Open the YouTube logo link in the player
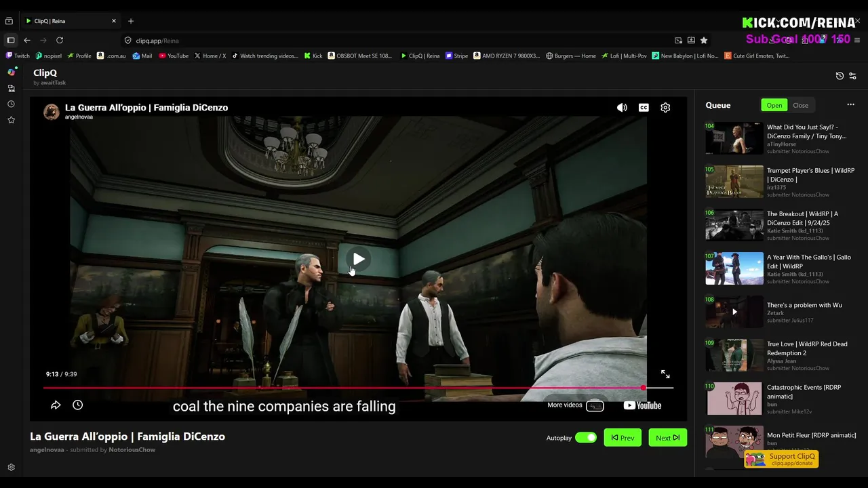 642,405
